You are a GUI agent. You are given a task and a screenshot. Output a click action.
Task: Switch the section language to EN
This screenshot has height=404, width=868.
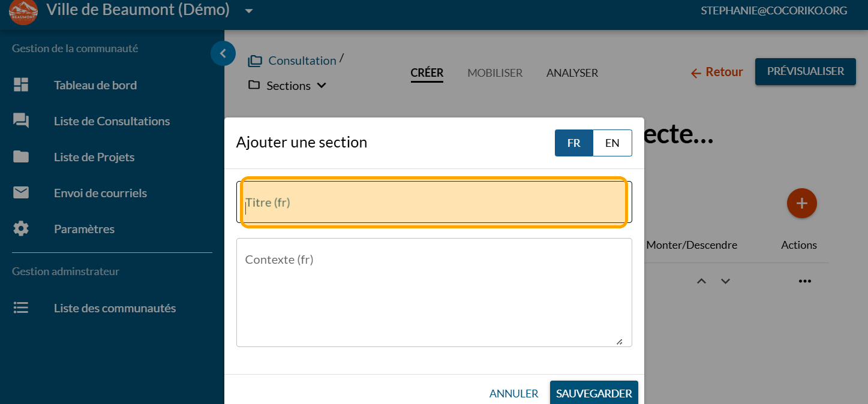coord(612,143)
